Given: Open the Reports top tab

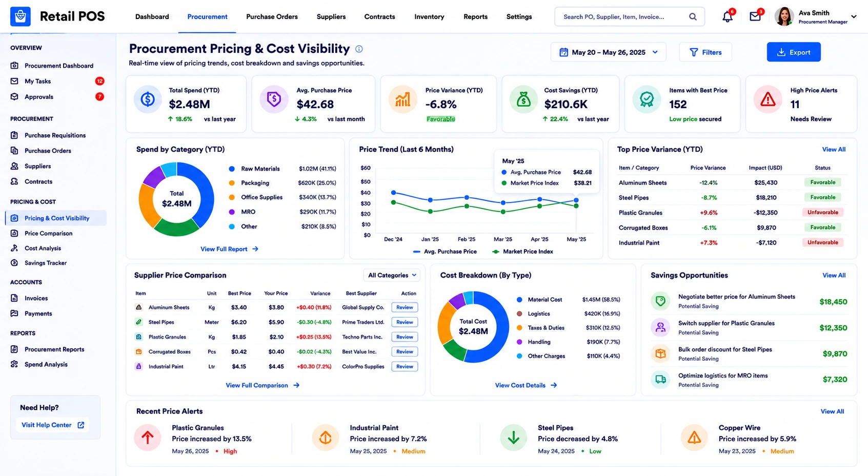Looking at the screenshot, I should [475, 17].
